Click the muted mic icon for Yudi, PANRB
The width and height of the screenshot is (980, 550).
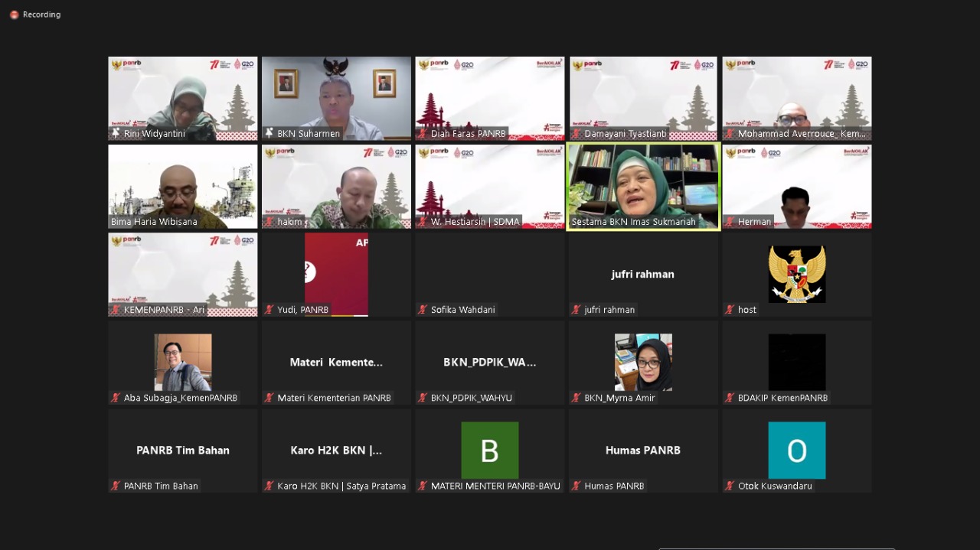pyautogui.click(x=269, y=310)
